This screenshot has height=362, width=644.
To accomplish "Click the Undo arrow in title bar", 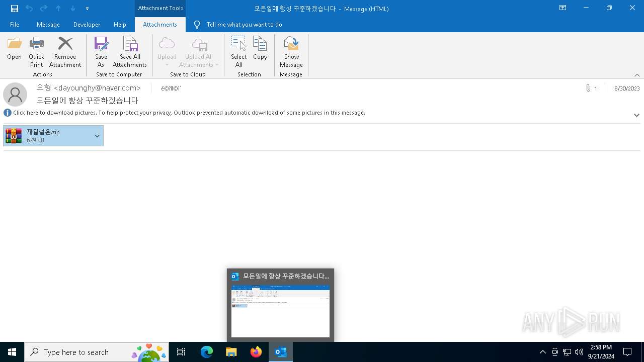I will tap(29, 8).
